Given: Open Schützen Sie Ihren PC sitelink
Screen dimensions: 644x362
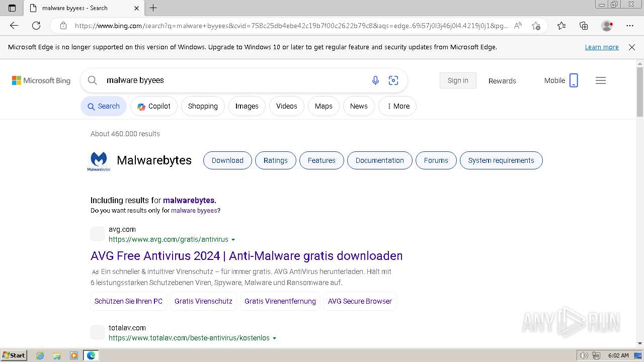Looking at the screenshot, I should pyautogui.click(x=128, y=301).
